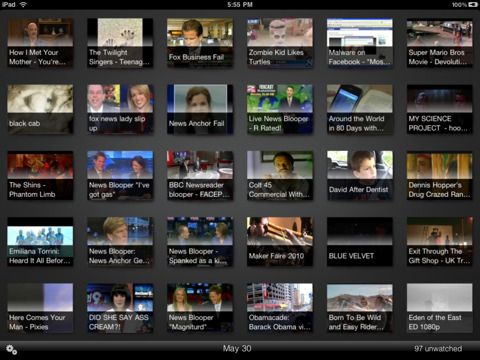Viewport: 480px width, 360px height.
Task: Open the Malware on Facebook video
Action: pyautogui.click(x=360, y=43)
